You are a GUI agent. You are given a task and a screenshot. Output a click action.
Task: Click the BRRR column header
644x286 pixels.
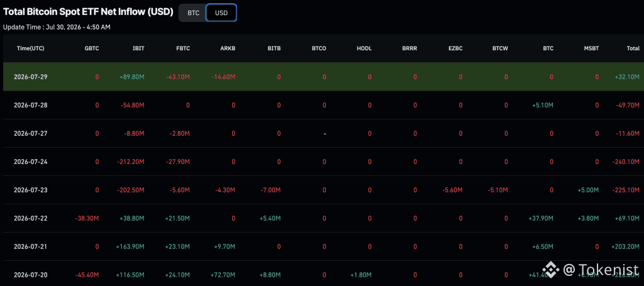click(x=409, y=48)
